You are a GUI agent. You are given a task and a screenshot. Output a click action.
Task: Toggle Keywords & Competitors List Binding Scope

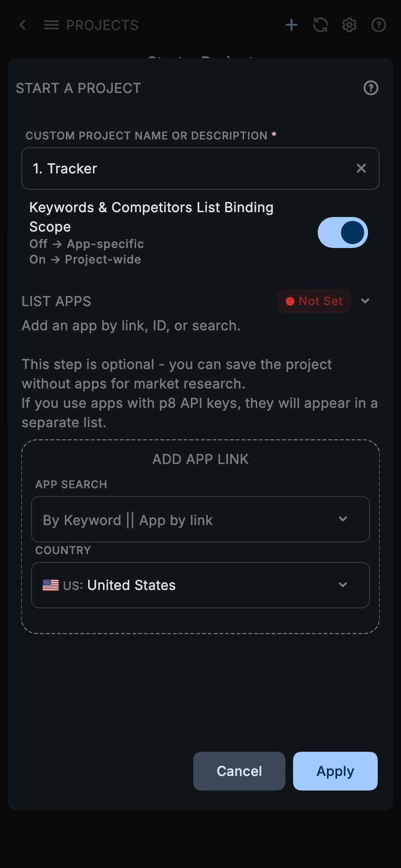coord(342,232)
